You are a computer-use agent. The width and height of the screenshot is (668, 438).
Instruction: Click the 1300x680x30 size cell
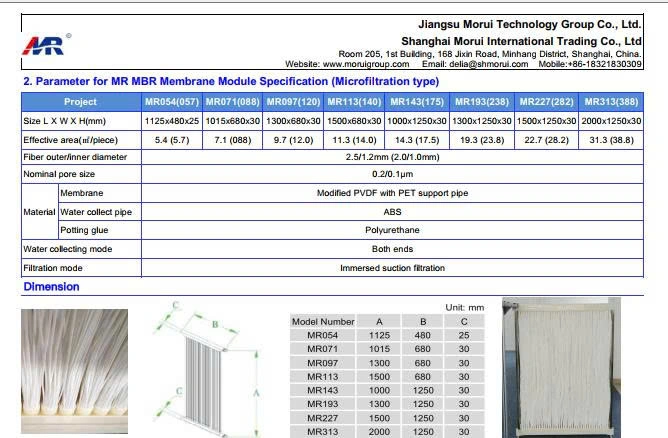coord(293,121)
